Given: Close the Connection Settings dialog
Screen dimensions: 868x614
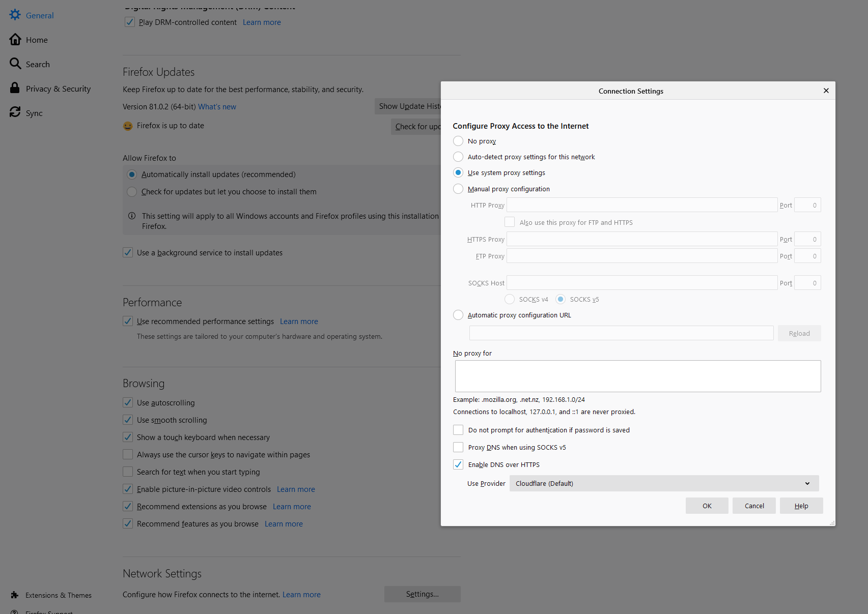Looking at the screenshot, I should (x=826, y=91).
